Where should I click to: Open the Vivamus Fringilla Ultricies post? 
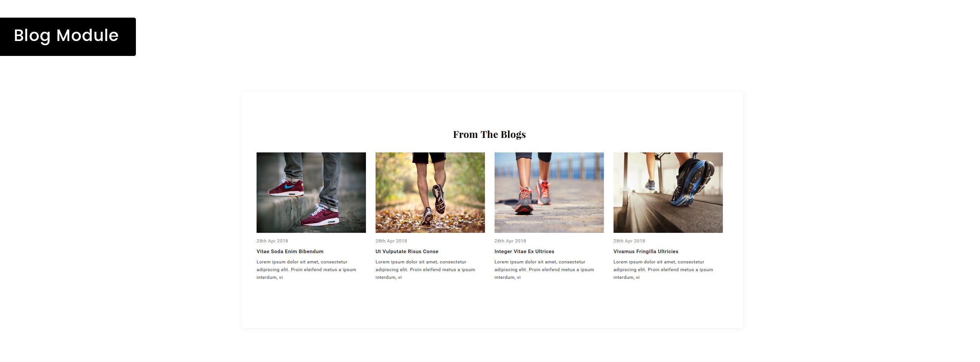point(646,252)
